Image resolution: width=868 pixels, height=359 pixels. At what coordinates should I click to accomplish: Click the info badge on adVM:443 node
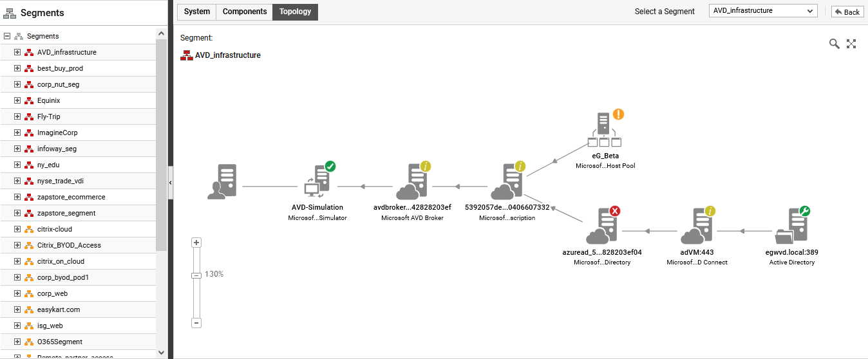pyautogui.click(x=710, y=211)
